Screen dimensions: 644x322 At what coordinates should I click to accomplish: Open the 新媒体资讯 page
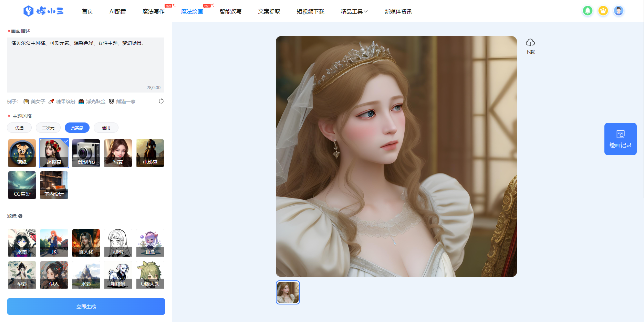pos(398,12)
